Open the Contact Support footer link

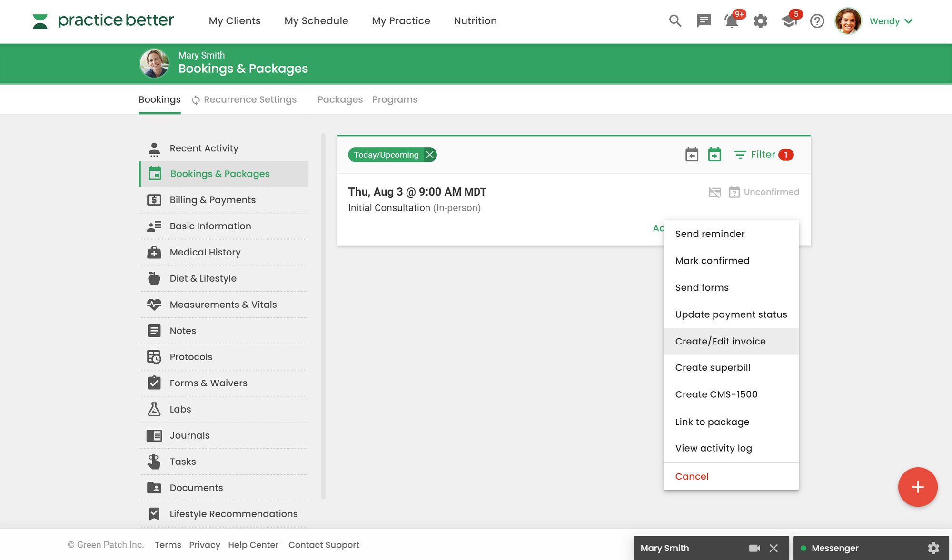(323, 545)
